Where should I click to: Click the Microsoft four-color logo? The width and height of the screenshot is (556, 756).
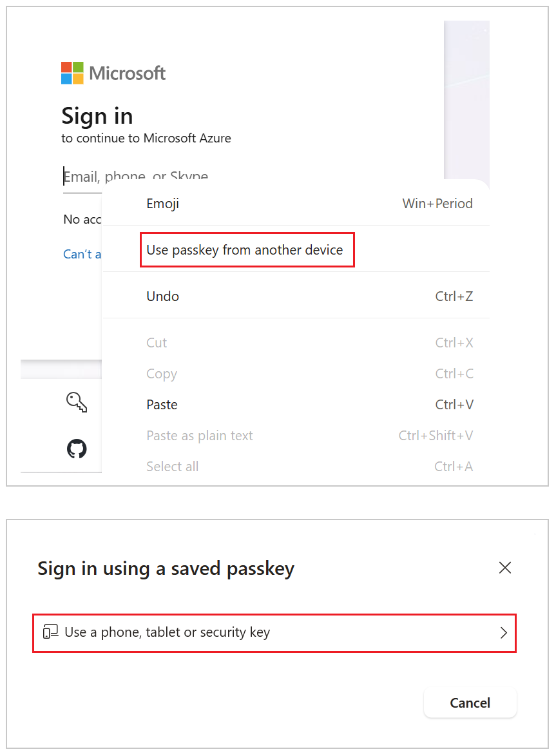[x=72, y=73]
